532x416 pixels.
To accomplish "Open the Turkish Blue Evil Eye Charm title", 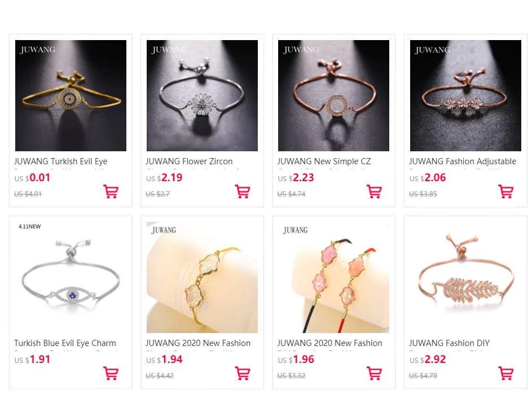I will 65,343.
